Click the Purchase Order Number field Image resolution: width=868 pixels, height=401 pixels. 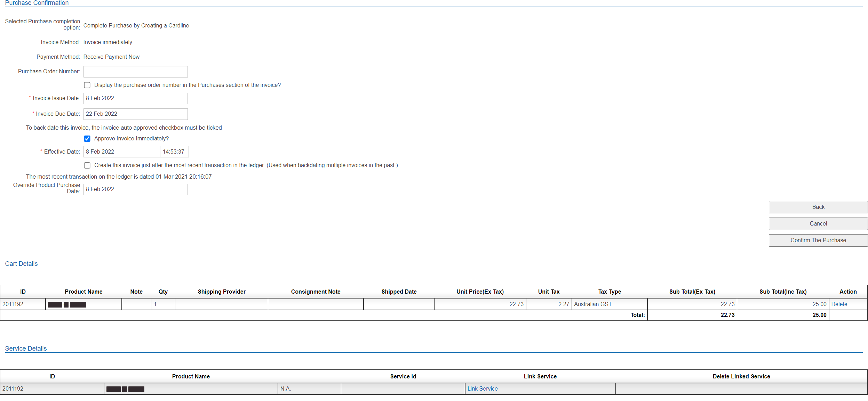click(x=135, y=72)
